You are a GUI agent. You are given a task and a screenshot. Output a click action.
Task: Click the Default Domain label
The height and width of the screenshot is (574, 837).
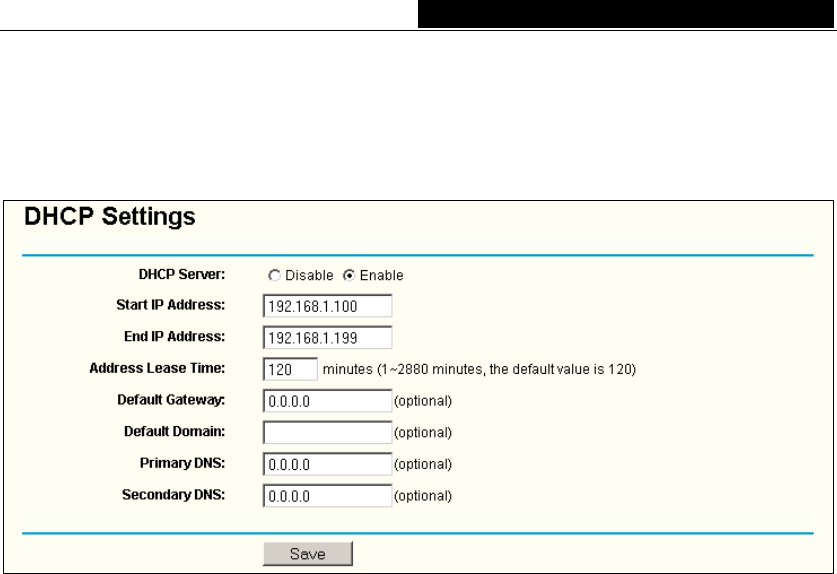tap(175, 431)
